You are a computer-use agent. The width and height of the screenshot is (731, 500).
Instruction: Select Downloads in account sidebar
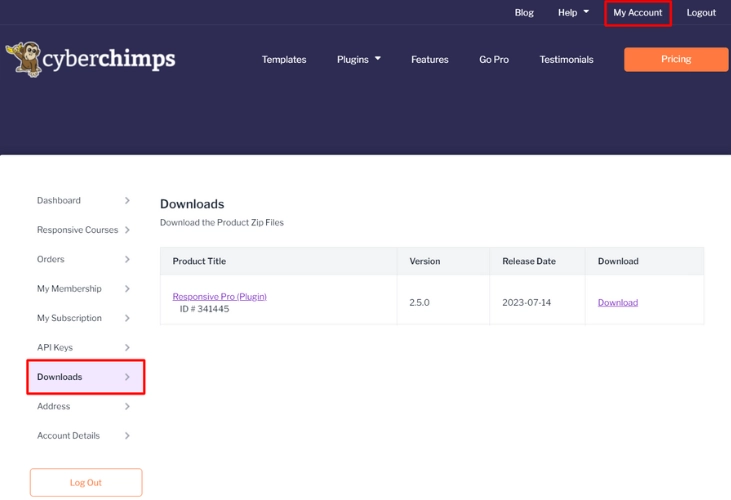point(86,377)
